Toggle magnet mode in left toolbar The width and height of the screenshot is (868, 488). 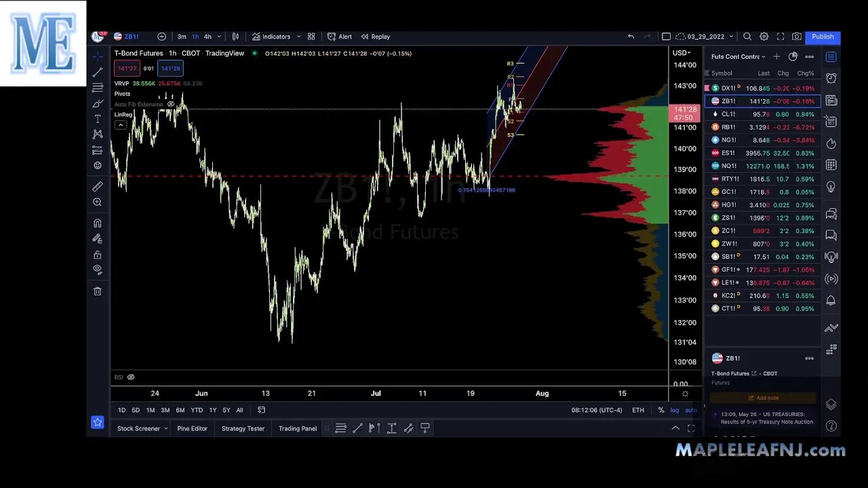98,223
